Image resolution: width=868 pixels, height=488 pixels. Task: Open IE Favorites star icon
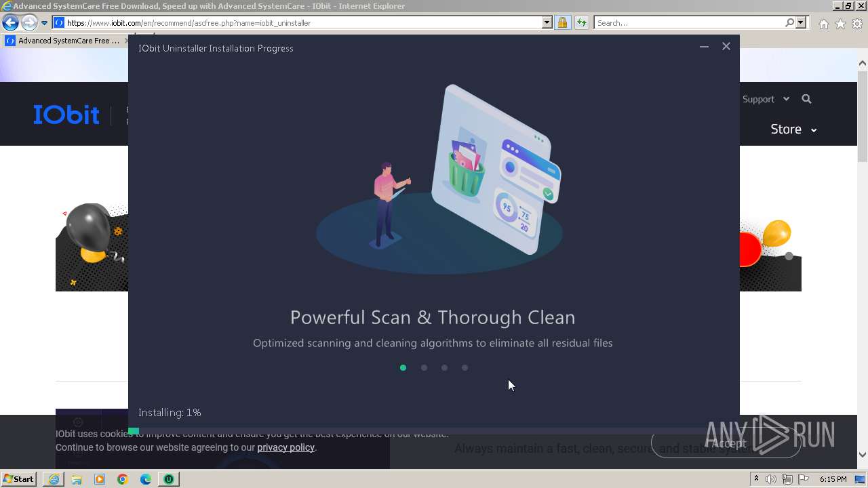tap(840, 24)
